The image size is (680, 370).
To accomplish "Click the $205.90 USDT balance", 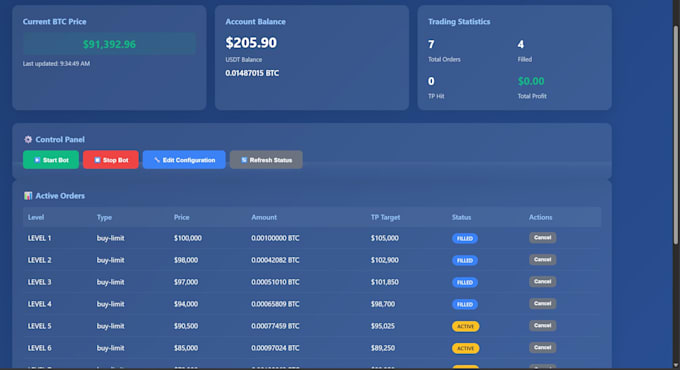I will click(x=251, y=43).
